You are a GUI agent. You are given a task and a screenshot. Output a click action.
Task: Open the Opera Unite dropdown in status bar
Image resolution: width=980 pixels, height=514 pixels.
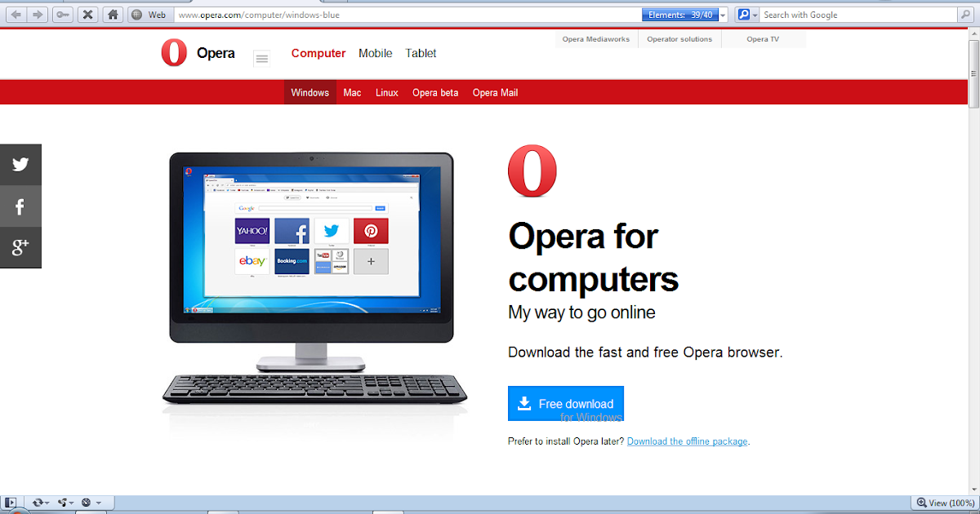[x=66, y=503]
